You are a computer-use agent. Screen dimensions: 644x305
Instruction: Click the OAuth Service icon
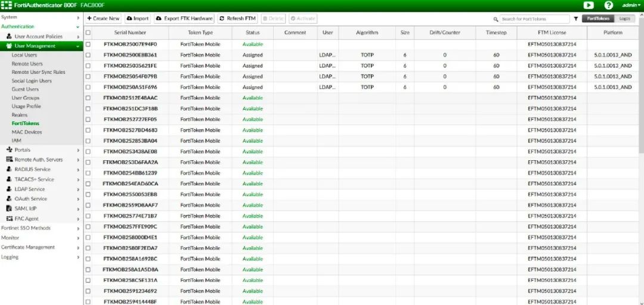pyautogui.click(x=9, y=199)
